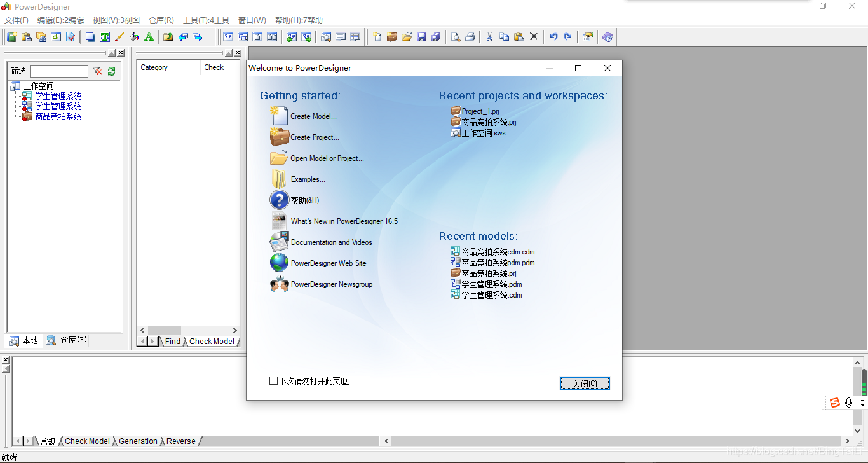Click the Examples... link

pos(308,179)
